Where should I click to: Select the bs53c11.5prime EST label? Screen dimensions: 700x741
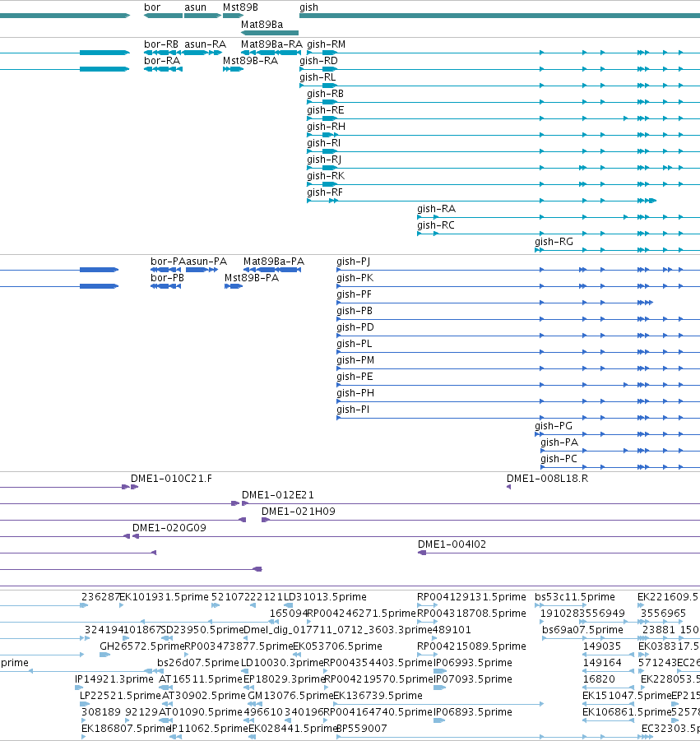click(x=575, y=597)
